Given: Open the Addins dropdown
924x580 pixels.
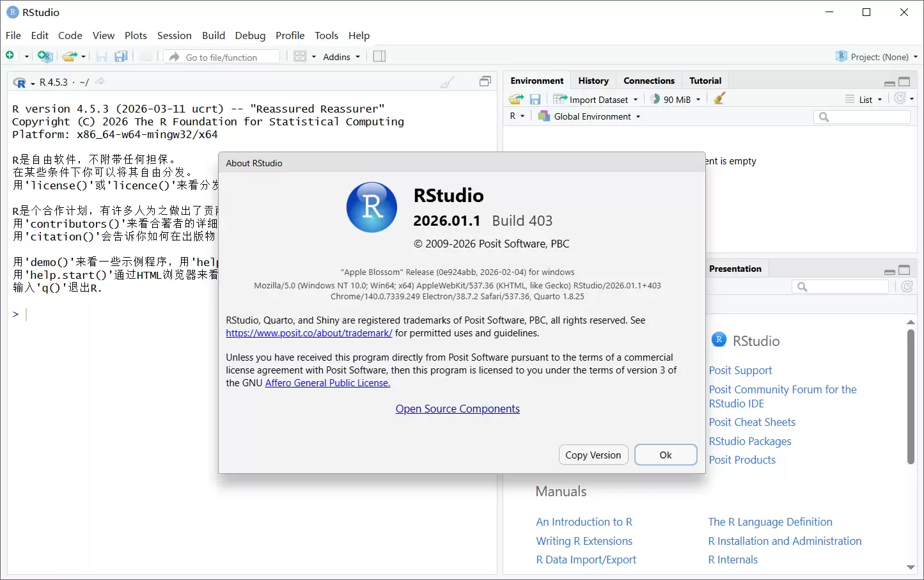Looking at the screenshot, I should click(x=341, y=57).
